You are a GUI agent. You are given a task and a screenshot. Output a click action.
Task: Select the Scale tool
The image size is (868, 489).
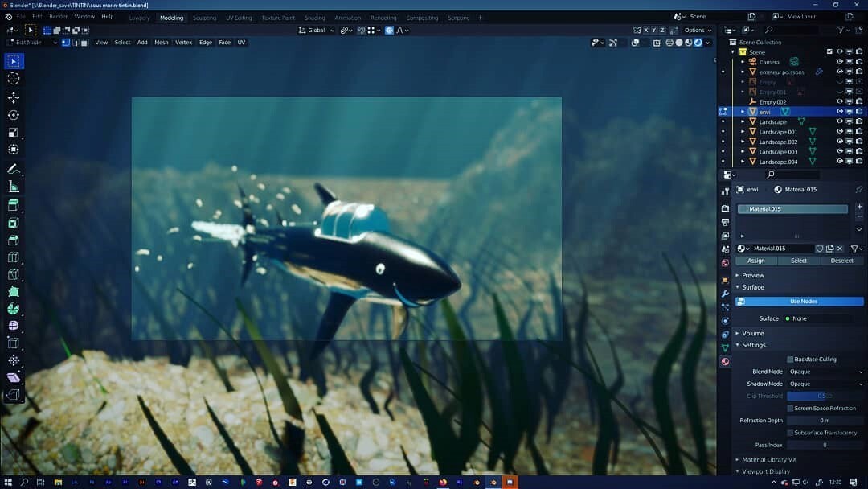14,133
